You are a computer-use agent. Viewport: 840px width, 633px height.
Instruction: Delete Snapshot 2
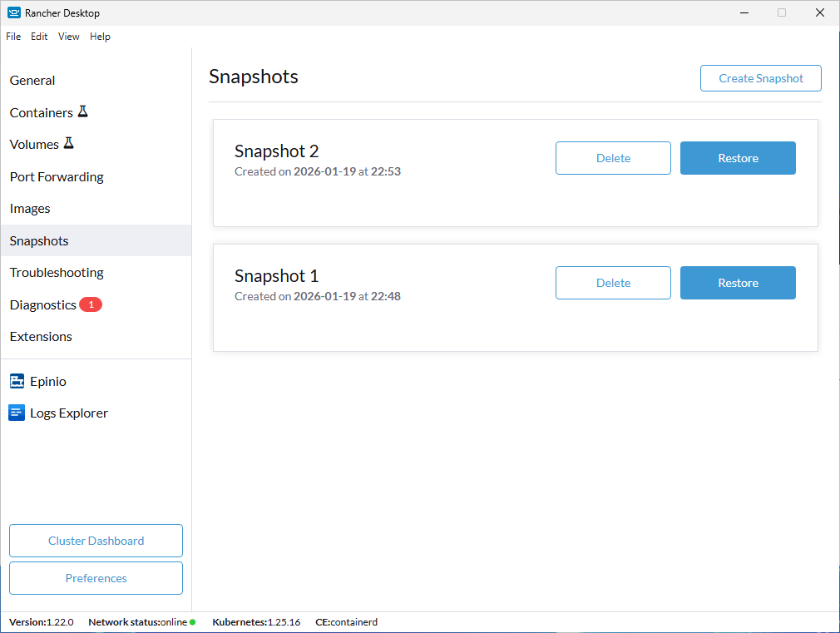pyautogui.click(x=613, y=157)
